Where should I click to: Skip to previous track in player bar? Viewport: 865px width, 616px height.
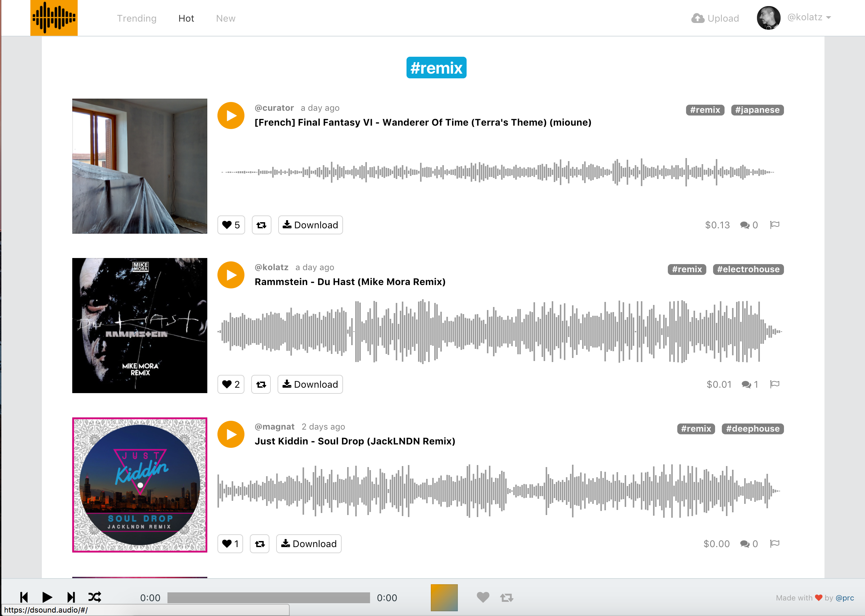coord(24,597)
